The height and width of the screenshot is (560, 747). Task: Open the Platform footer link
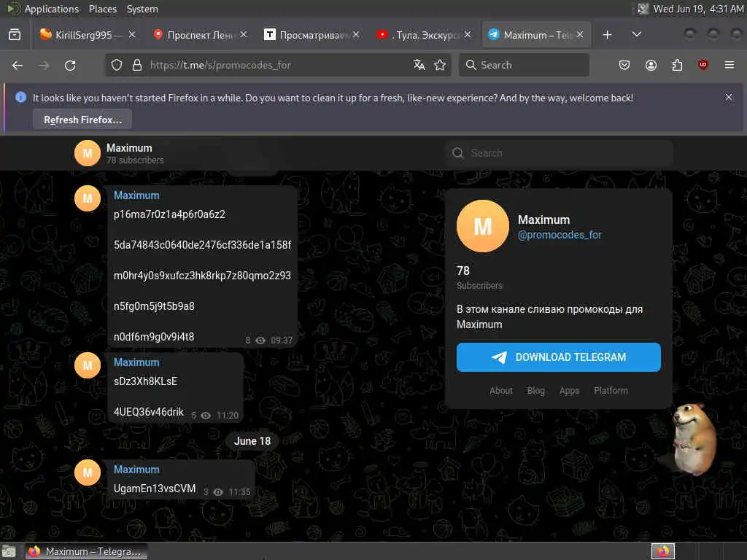click(x=611, y=391)
